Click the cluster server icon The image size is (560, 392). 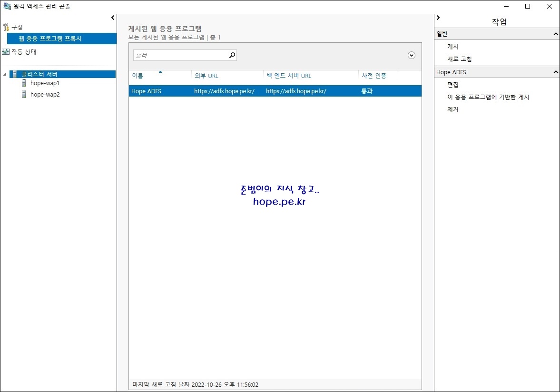point(14,74)
